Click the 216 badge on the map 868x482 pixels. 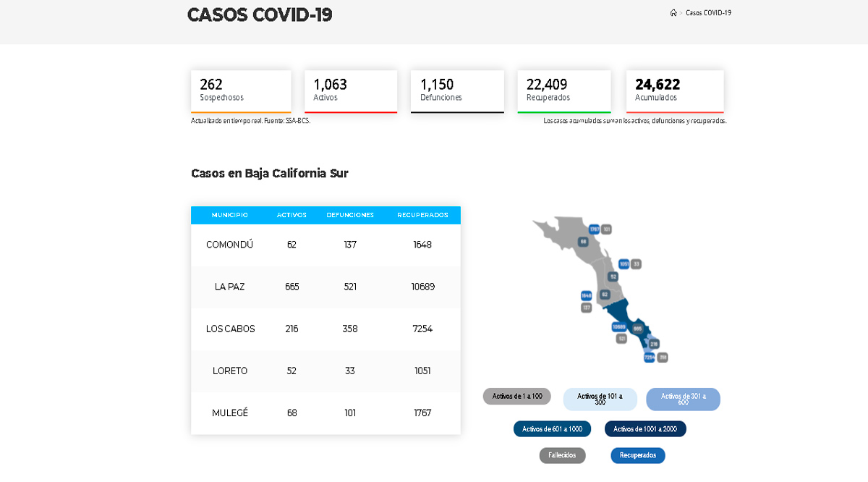[x=654, y=344]
